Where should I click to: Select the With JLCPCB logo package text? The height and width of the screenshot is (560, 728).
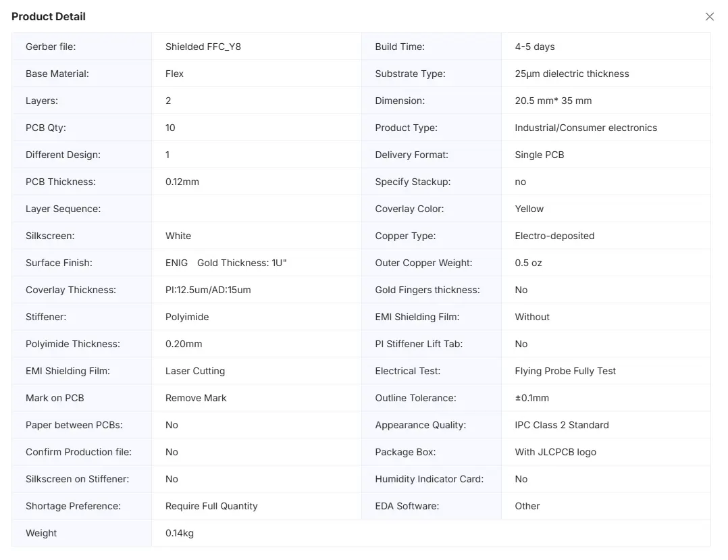555,453
